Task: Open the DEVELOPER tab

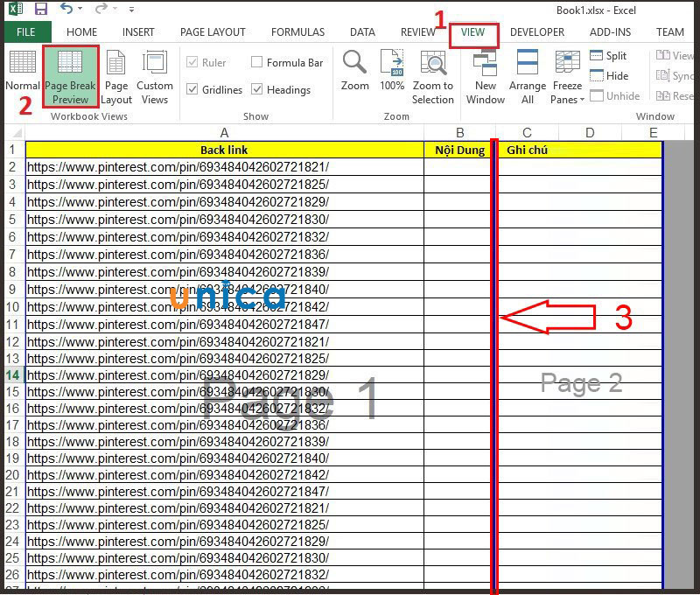Action: (537, 32)
